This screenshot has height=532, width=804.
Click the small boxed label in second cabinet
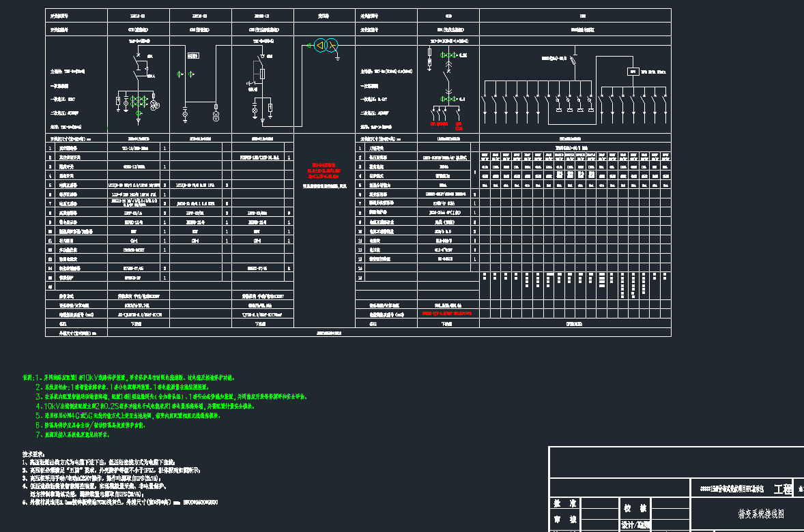(193, 55)
